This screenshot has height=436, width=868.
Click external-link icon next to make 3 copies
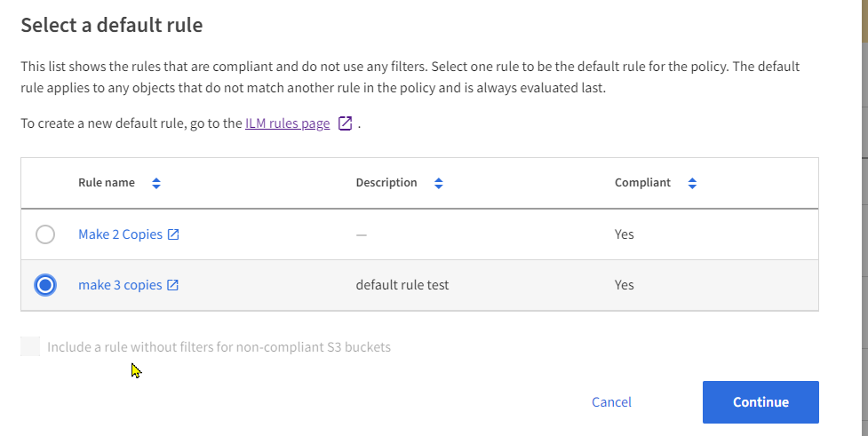[x=173, y=285]
